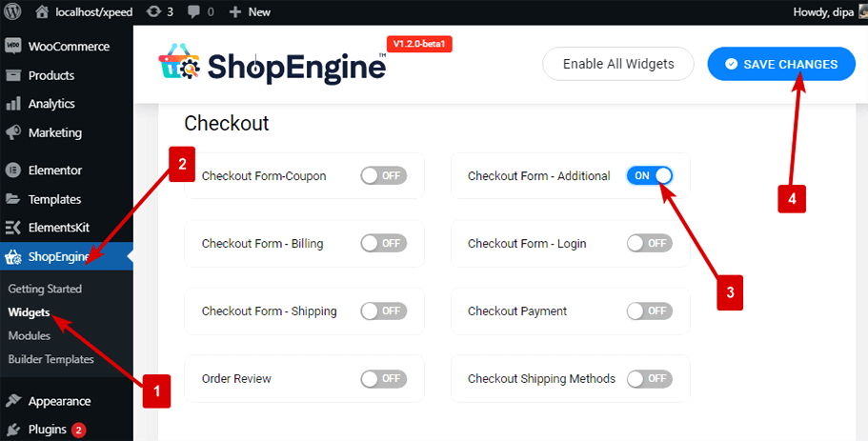
Task: Click the WordPress logo icon
Action: 13,11
